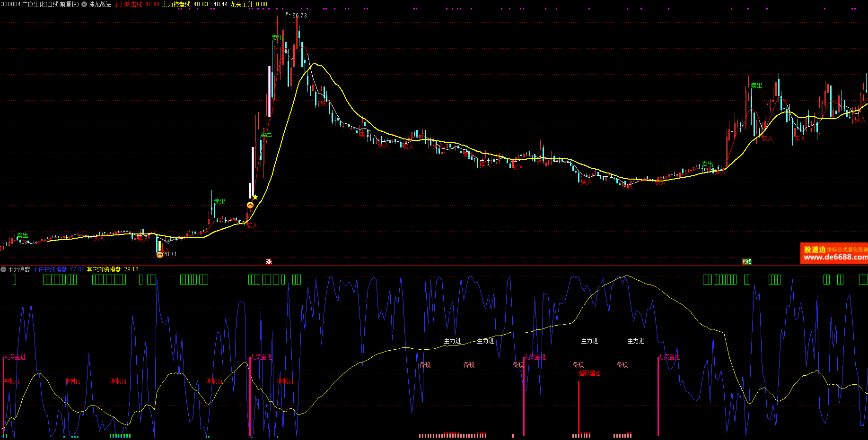Open the indicator menu arrow beside 擒龙战法
The width and height of the screenshot is (868, 440).
click(x=84, y=4)
